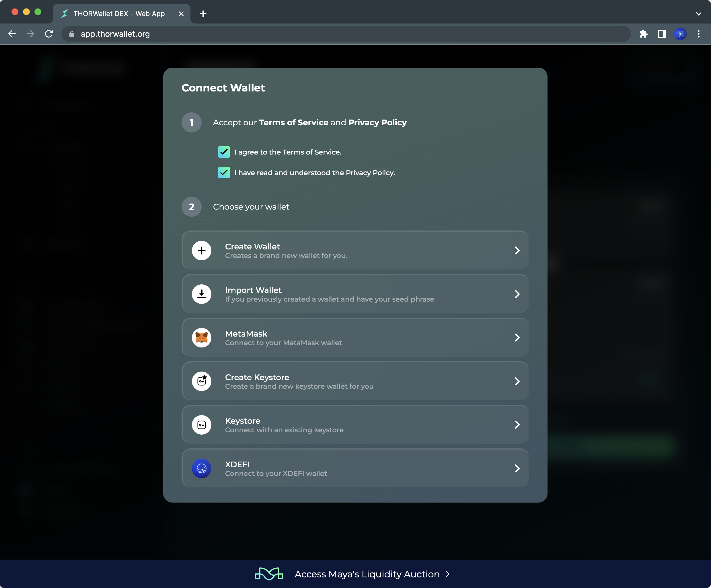Open Create Keystore row chevron
Screen dimensions: 711x588
coord(517,381)
